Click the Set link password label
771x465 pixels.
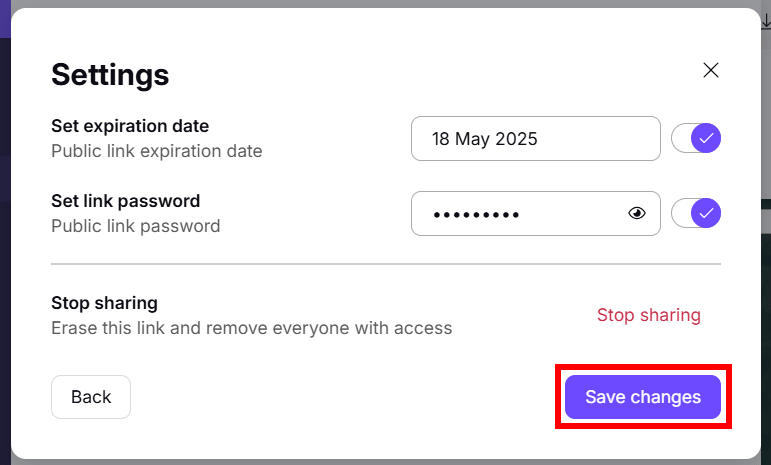(125, 201)
